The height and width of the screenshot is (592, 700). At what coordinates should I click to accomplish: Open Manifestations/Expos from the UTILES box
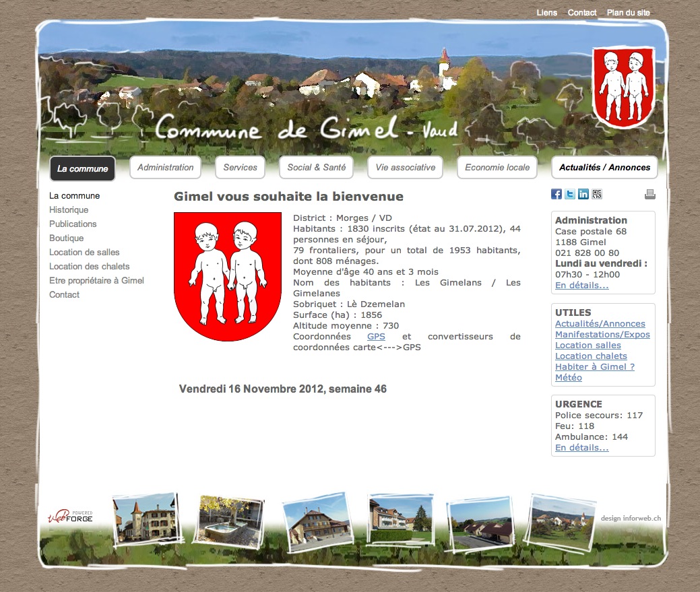click(602, 334)
